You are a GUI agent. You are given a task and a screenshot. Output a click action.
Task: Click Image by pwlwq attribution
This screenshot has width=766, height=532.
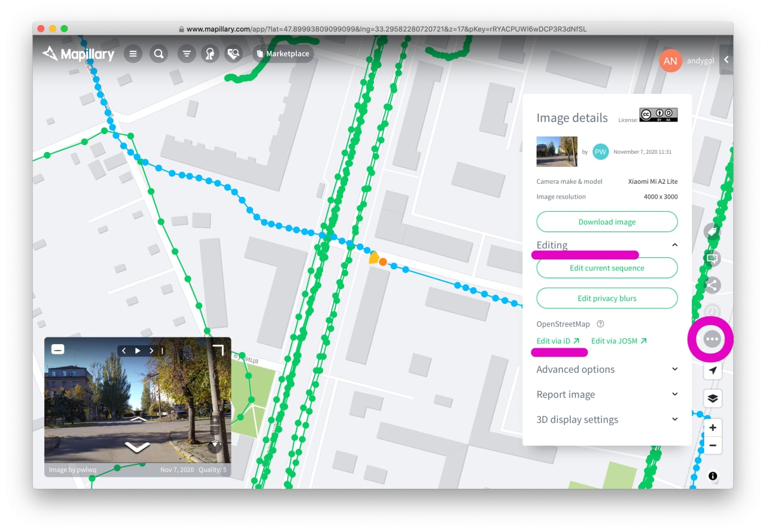pos(72,470)
